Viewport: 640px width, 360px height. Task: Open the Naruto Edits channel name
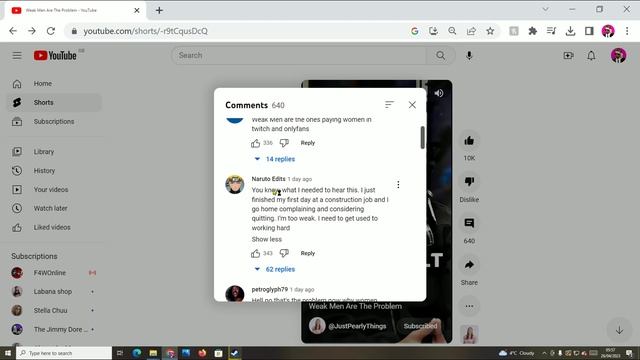pyautogui.click(x=268, y=179)
